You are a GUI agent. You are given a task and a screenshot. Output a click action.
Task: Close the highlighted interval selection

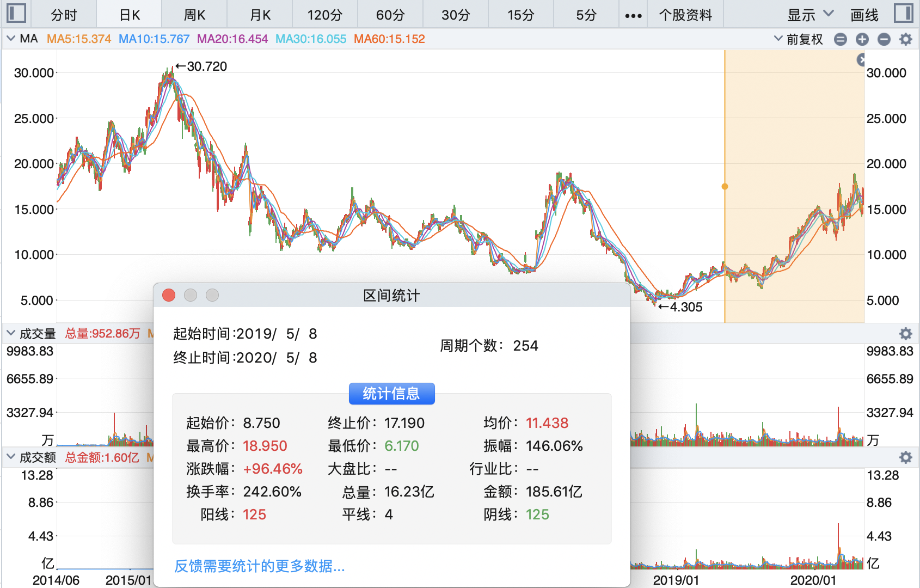click(x=861, y=60)
